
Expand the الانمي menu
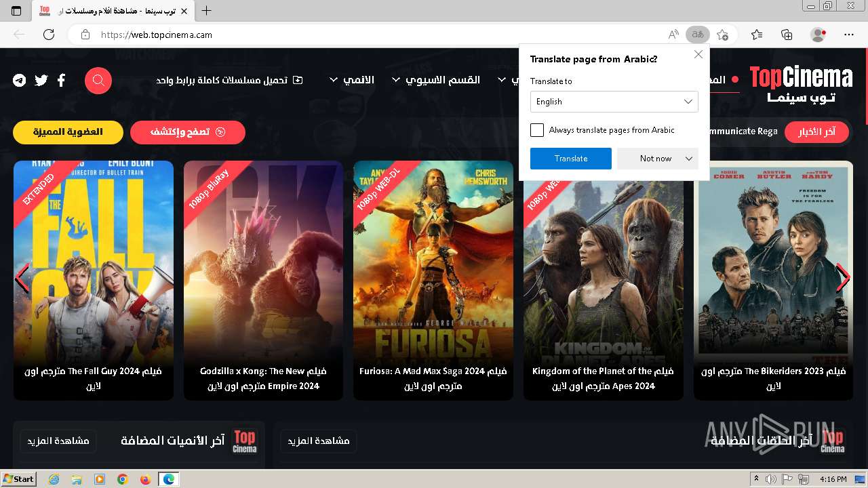click(x=352, y=80)
